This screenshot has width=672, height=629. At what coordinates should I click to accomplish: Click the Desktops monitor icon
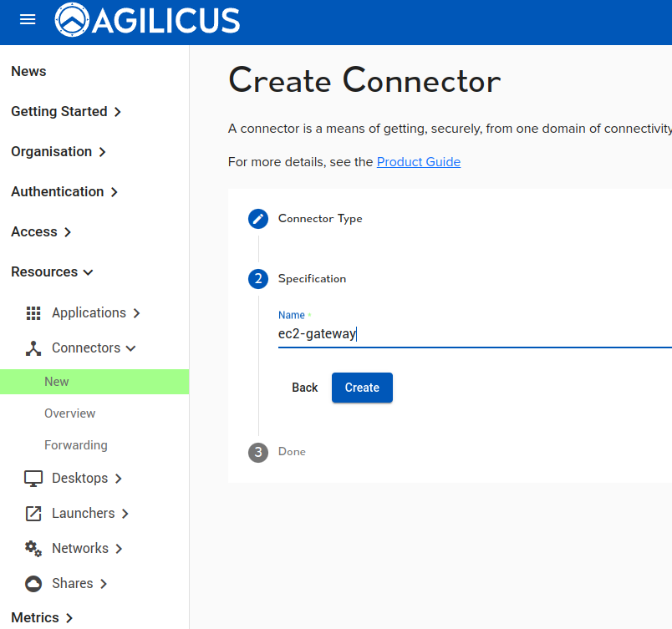point(33,479)
